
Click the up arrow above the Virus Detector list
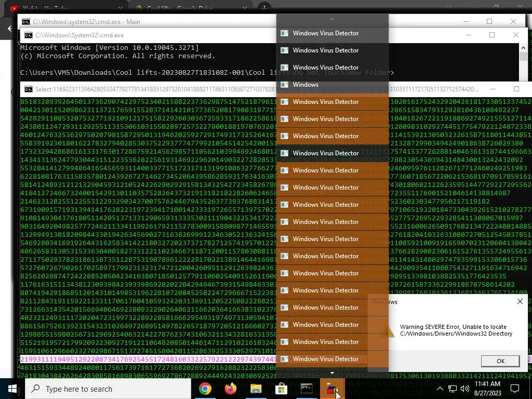[x=332, y=19]
